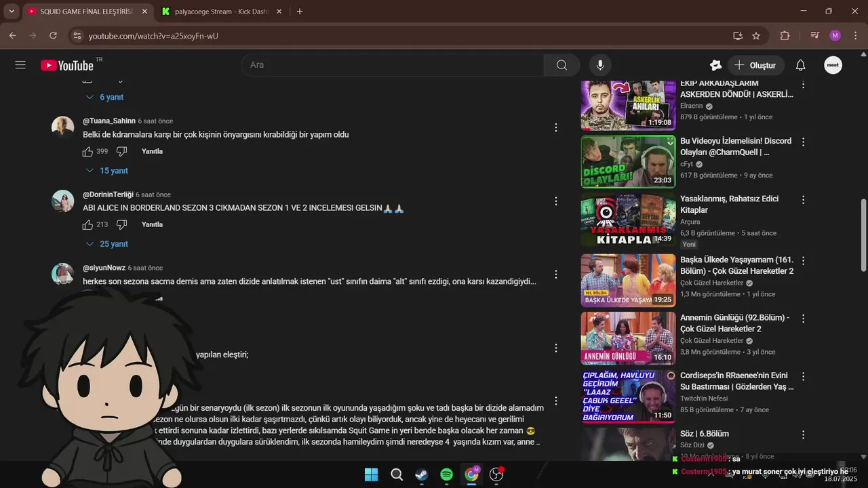Like the @DorininTerliği comment

point(88,224)
